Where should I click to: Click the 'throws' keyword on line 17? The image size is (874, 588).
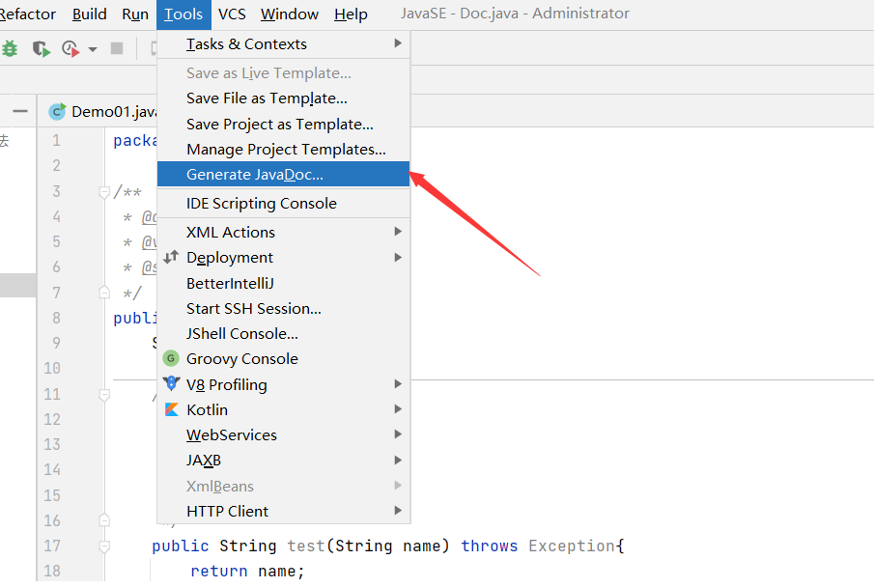click(x=490, y=546)
